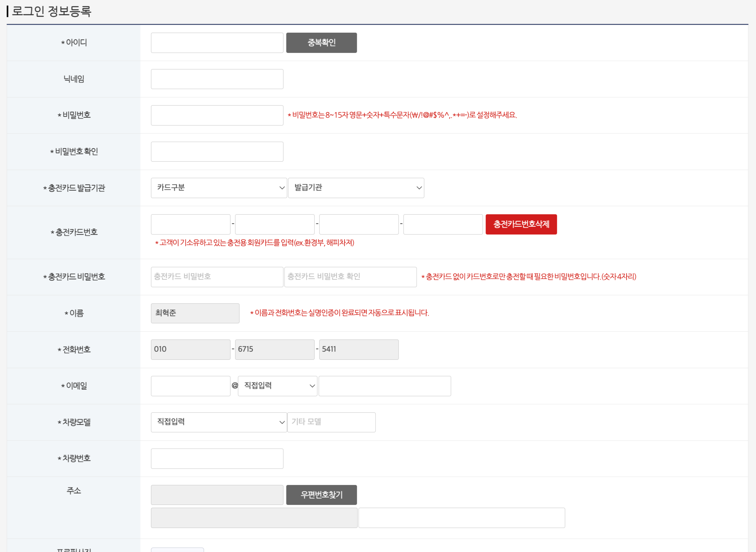Image resolution: width=756 pixels, height=552 pixels.
Task: Click the 비밀번호 확인 input field
Action: 217,152
